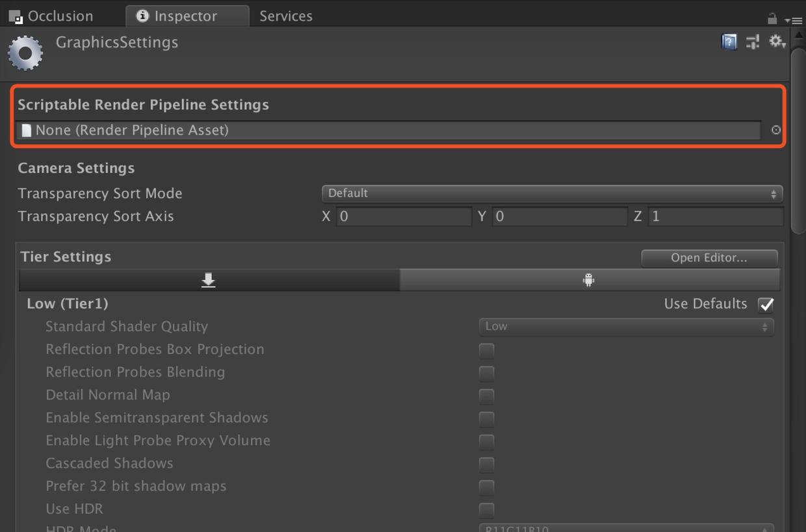
Task: Click the preset selector sliders icon
Action: pos(753,42)
